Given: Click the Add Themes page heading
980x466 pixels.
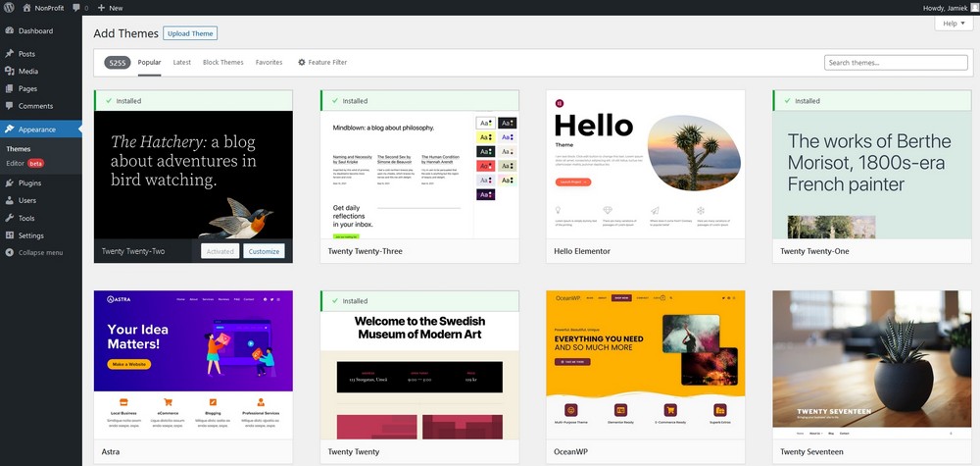Looking at the screenshot, I should coord(126,33).
